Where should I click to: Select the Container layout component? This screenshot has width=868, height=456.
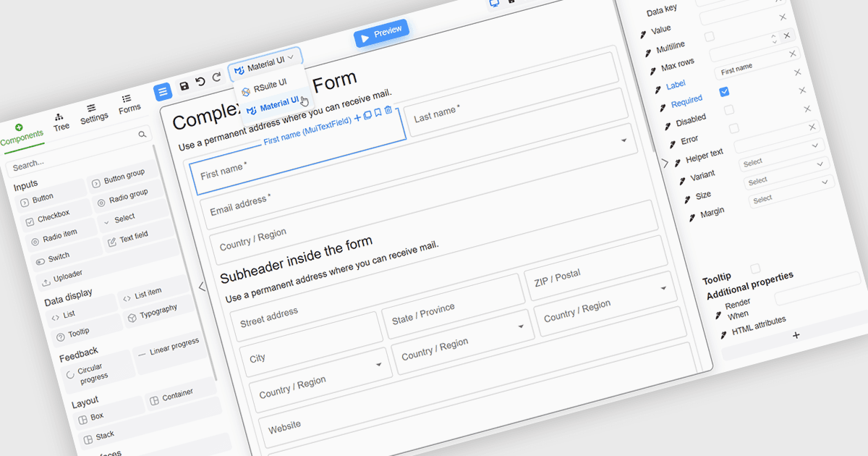pos(181,394)
